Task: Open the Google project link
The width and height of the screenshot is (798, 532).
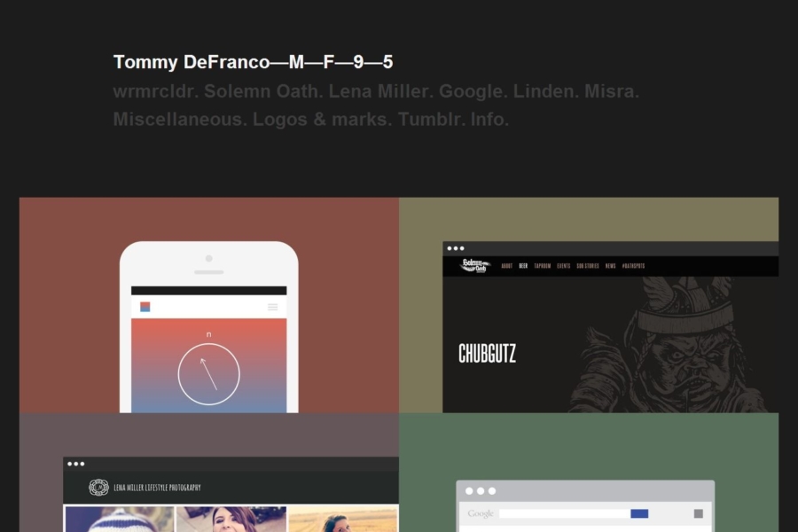Action: [x=473, y=91]
